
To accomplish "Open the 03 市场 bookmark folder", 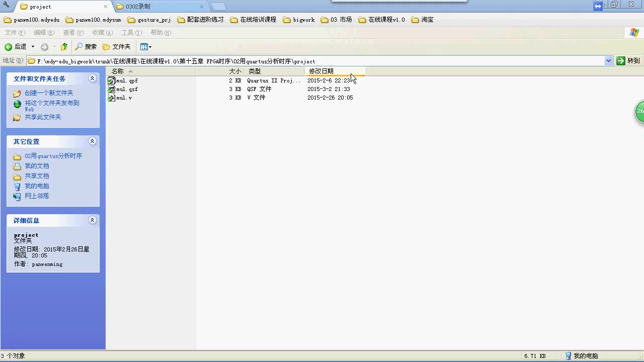I will 336,20.
